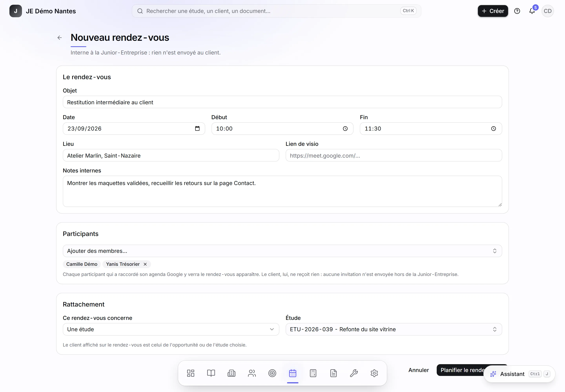This screenshot has width=565, height=392.
Task: Open the CD user avatar menu
Action: [x=548, y=11]
